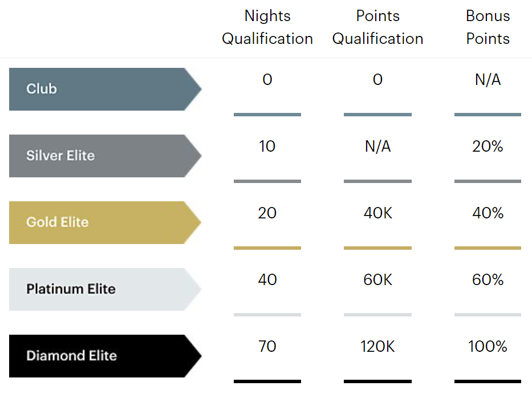
Task: Select Platinum Elite's 60K points value
Action: click(377, 280)
